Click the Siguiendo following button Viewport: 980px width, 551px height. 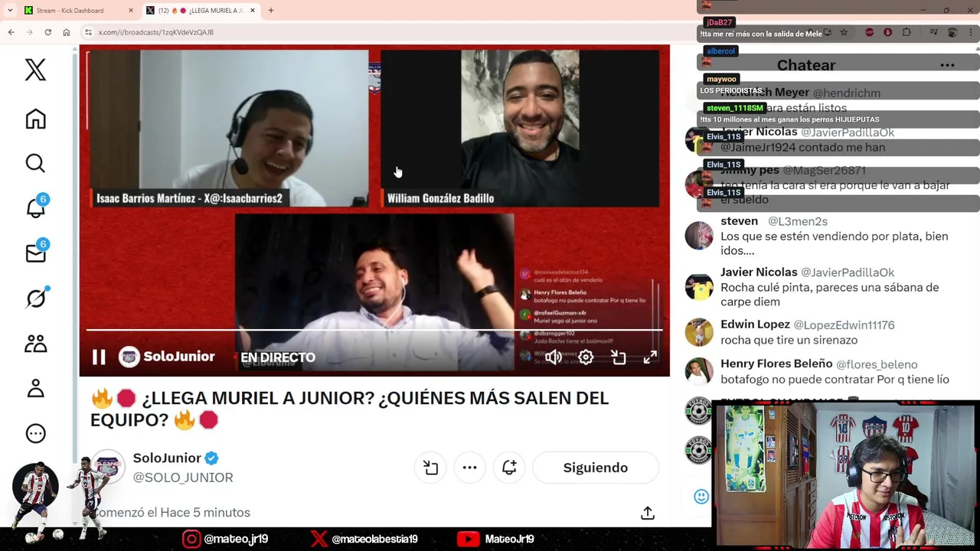tap(596, 468)
